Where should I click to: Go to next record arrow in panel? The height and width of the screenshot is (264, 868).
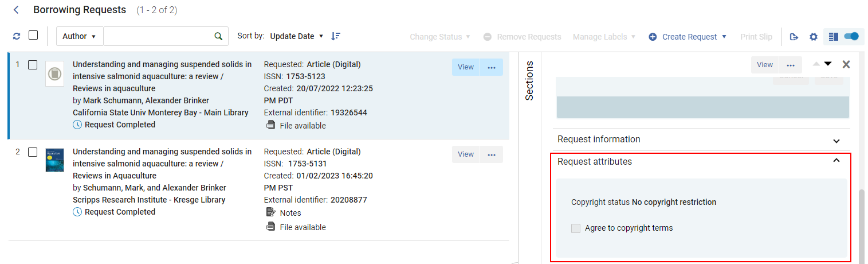pos(828,64)
